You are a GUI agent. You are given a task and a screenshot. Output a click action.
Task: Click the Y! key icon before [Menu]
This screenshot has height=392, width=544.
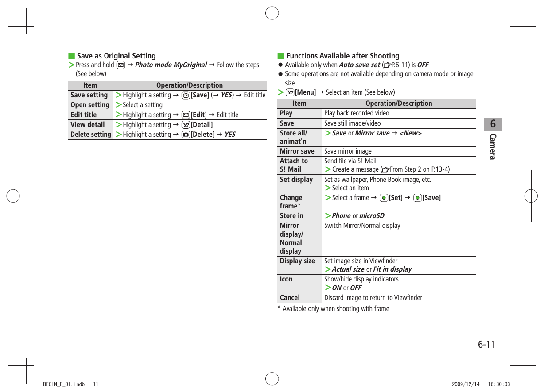pyautogui.click(x=290, y=92)
